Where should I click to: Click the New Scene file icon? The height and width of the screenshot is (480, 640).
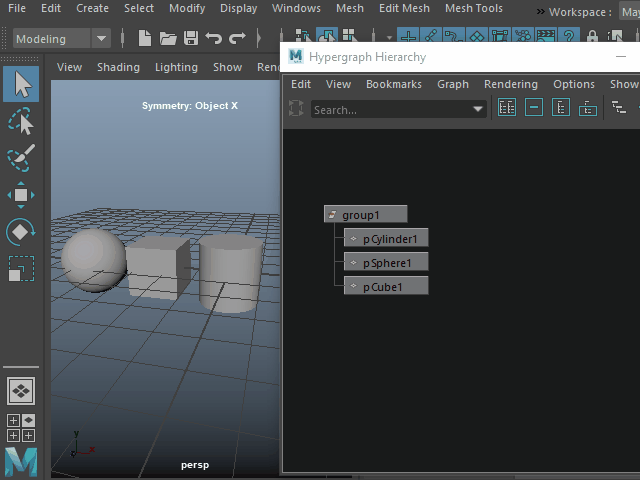(145, 39)
